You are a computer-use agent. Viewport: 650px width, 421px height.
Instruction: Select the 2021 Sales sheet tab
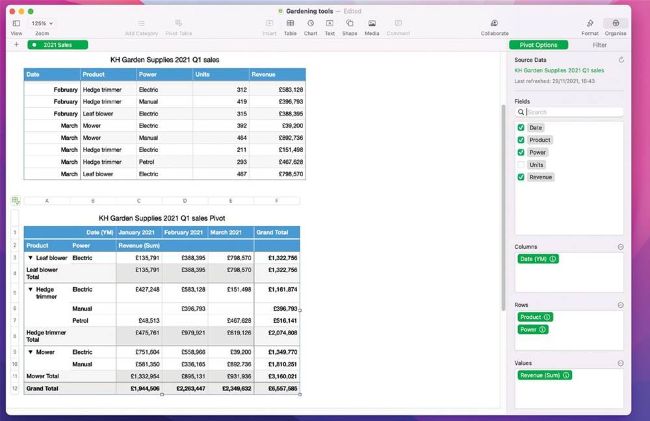(x=59, y=45)
